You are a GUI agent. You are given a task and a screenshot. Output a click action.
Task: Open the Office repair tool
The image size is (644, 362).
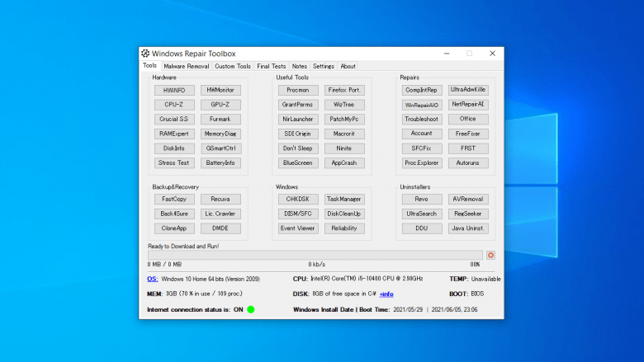click(468, 119)
